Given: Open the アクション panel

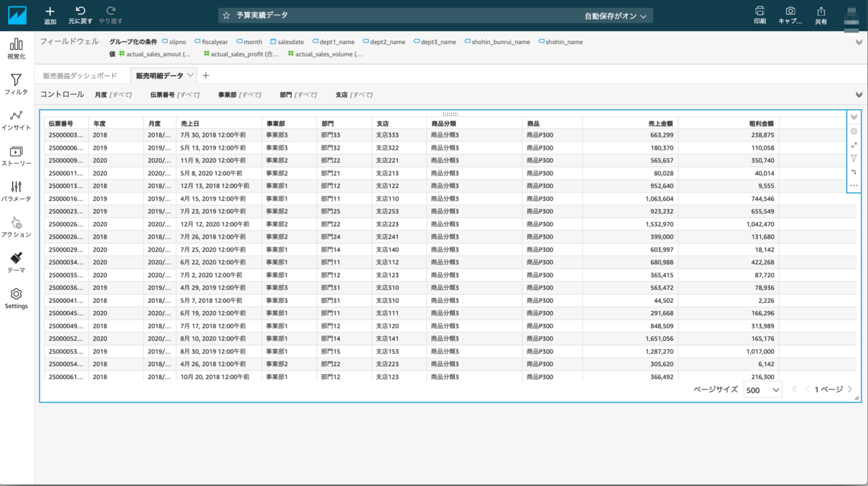Looking at the screenshot, I should click(x=16, y=227).
